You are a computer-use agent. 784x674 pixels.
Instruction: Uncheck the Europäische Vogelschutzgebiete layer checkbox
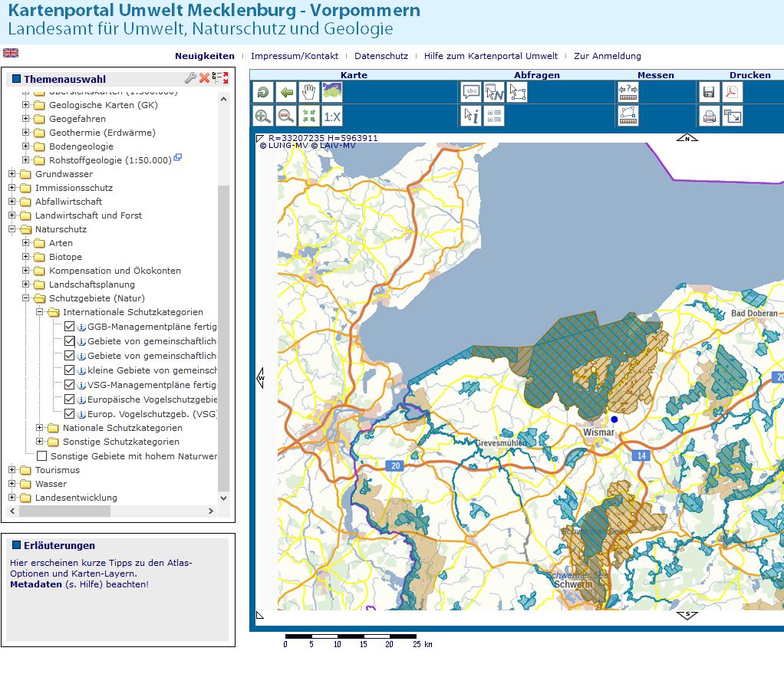point(70,399)
